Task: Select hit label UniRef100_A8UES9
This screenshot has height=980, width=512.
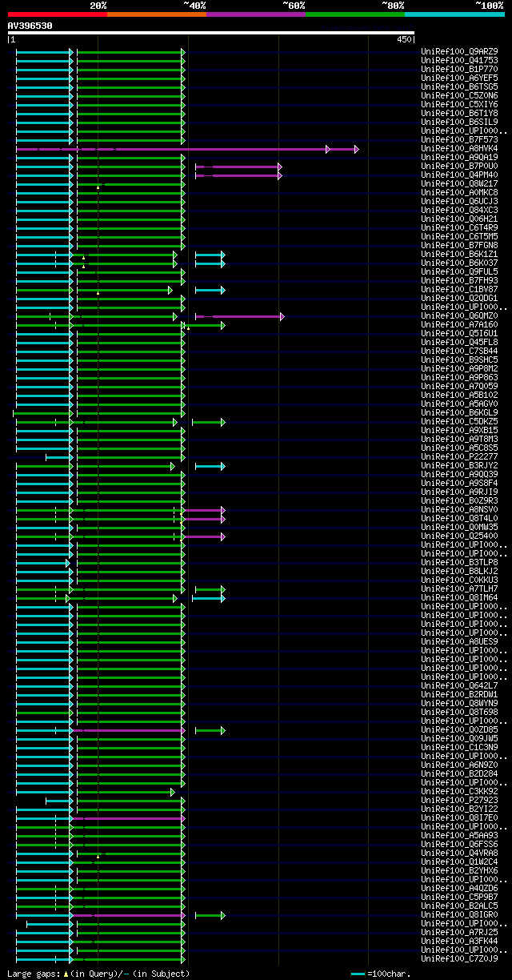Action: point(459,642)
